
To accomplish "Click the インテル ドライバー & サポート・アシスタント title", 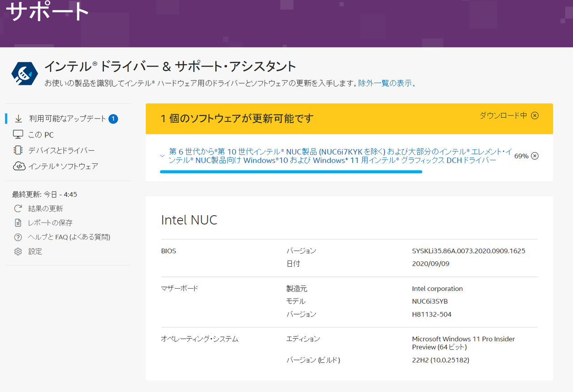I will point(170,66).
